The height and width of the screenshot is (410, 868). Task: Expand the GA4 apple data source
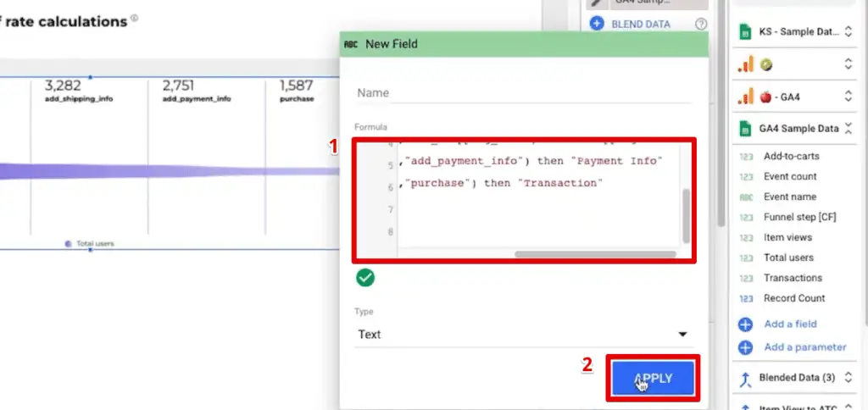[x=848, y=97]
